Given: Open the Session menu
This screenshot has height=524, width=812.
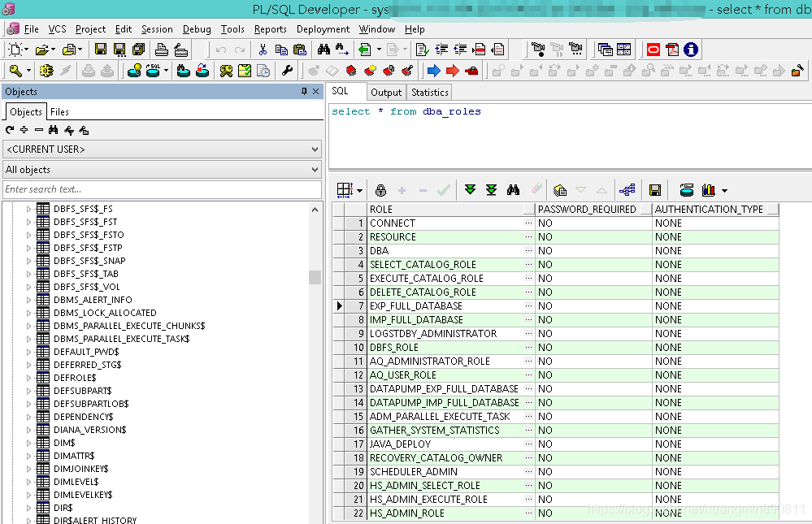Looking at the screenshot, I should (157, 29).
